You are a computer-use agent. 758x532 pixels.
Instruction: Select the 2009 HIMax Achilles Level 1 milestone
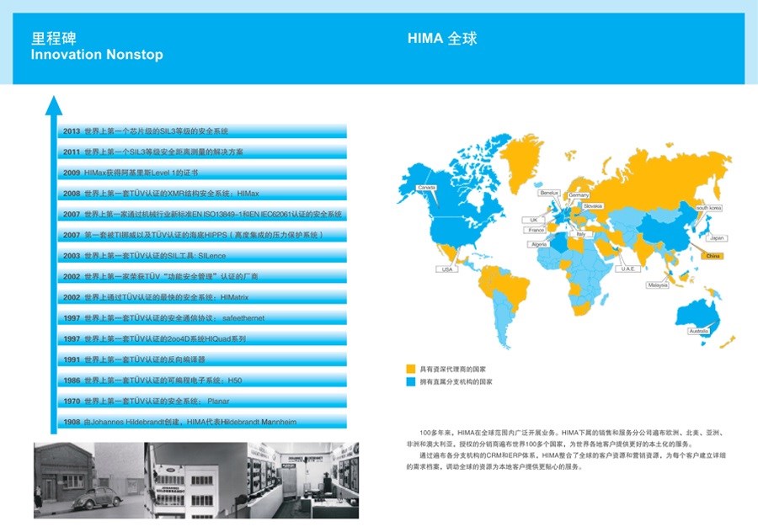pyautogui.click(x=202, y=173)
